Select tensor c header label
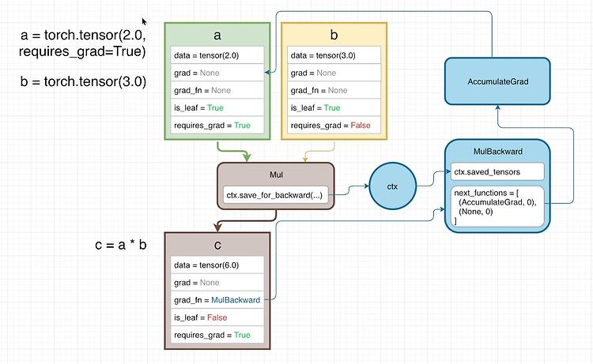 pos(217,245)
